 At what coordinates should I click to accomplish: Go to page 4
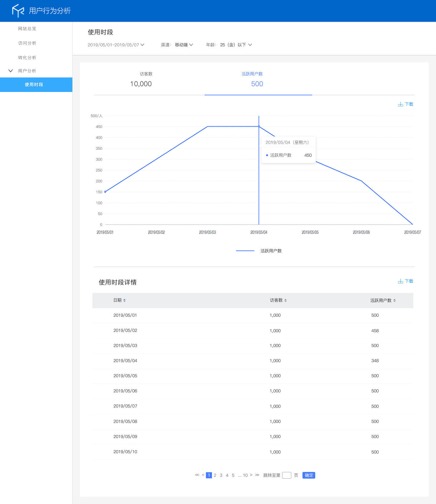[x=227, y=475]
